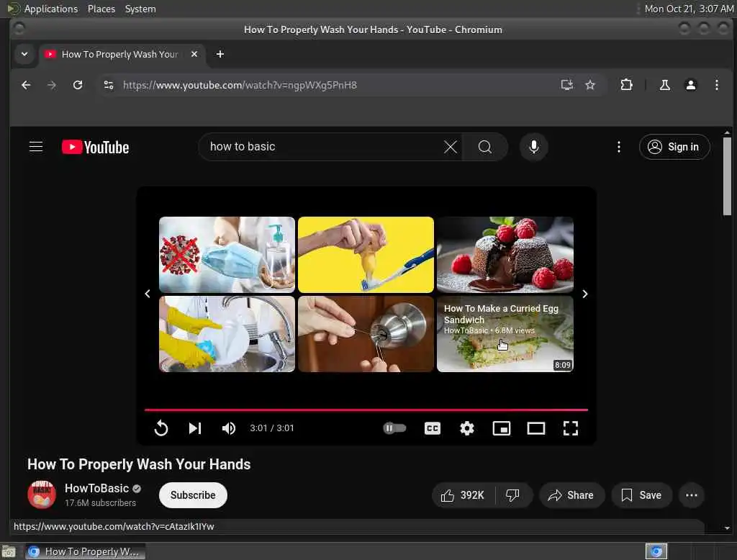The height and width of the screenshot is (560, 737).
Task: Open the HowToBasic channel name link
Action: 97,488
